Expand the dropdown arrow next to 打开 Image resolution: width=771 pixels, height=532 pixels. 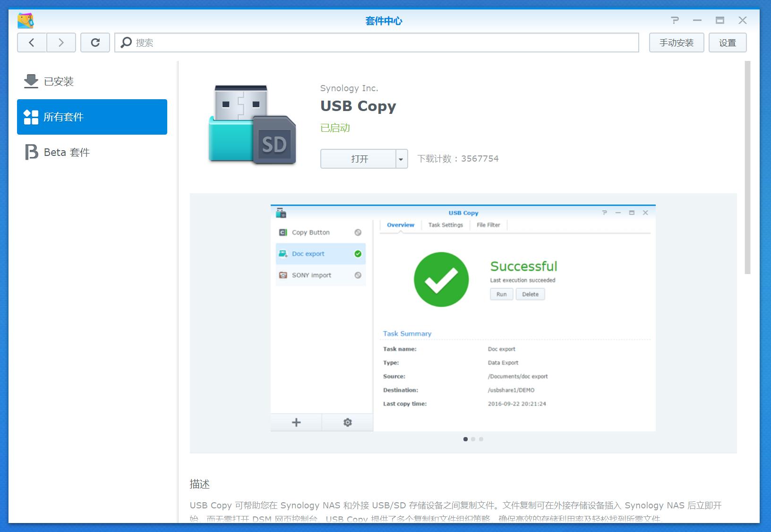tap(401, 159)
